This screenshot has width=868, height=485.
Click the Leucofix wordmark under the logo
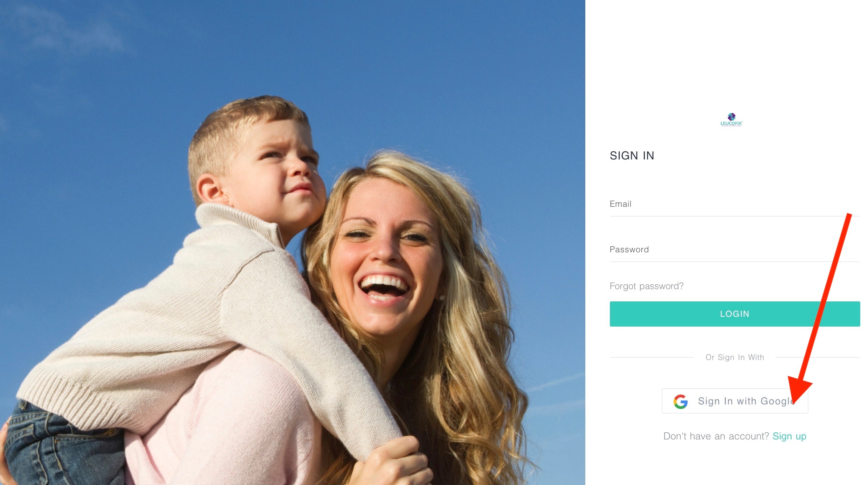[731, 123]
